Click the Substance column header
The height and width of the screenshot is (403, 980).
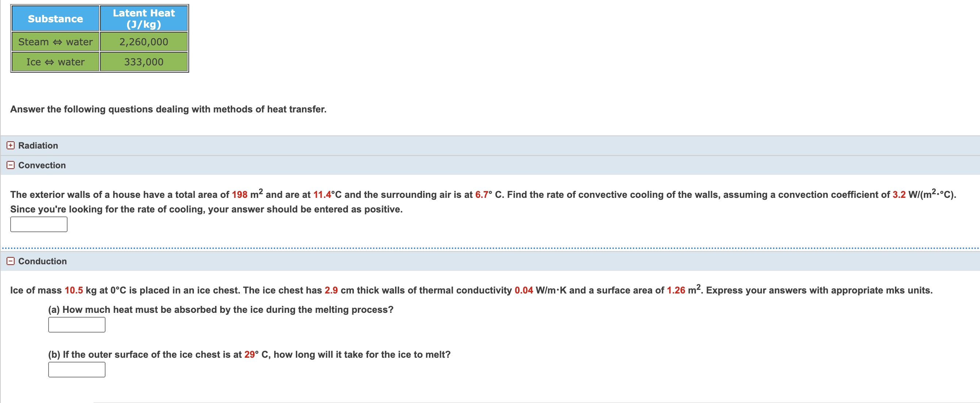tap(55, 18)
